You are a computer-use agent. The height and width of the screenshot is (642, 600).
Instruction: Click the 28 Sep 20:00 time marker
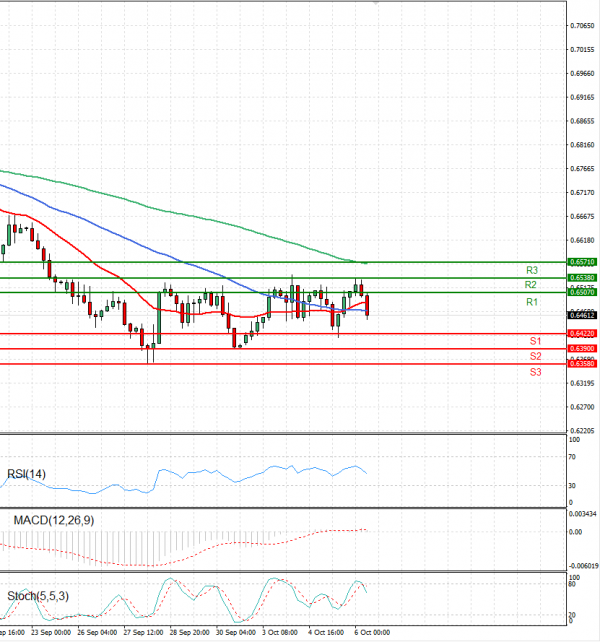tap(189, 633)
